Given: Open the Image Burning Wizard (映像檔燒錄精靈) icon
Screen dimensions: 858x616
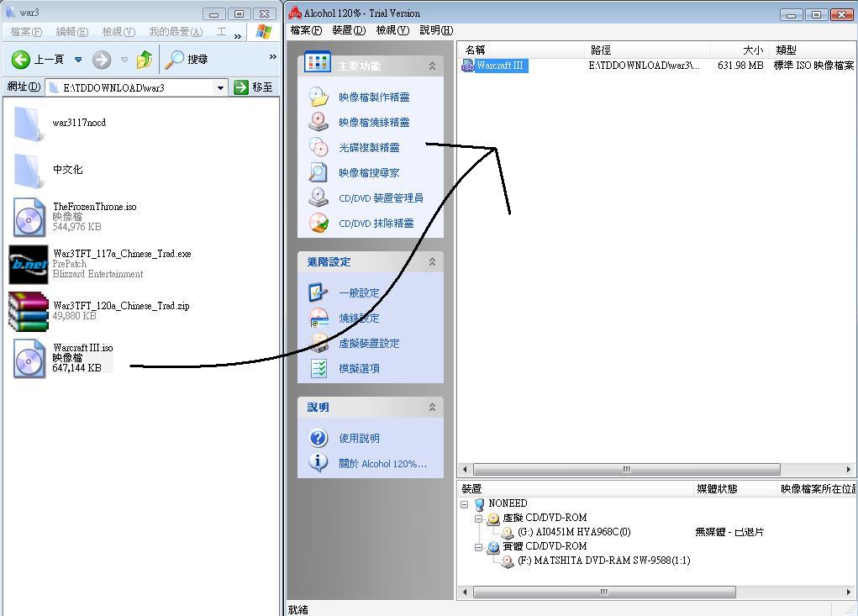Looking at the screenshot, I should pyautogui.click(x=318, y=122).
